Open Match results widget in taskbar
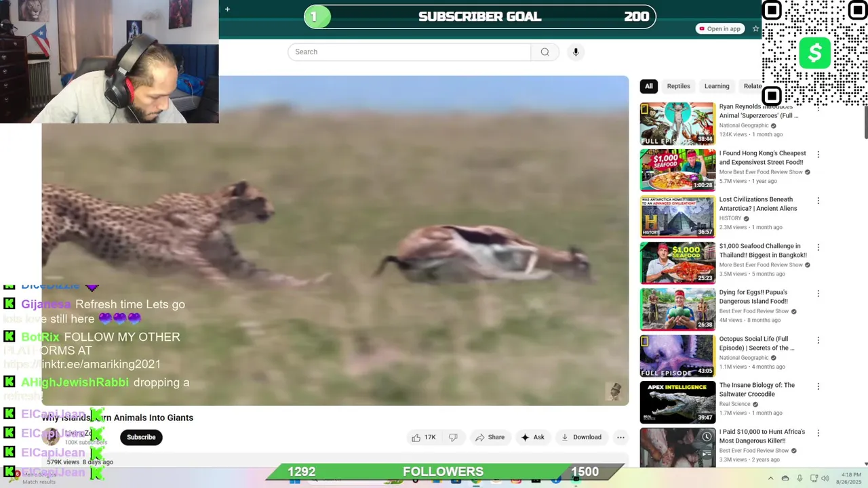 33,479
